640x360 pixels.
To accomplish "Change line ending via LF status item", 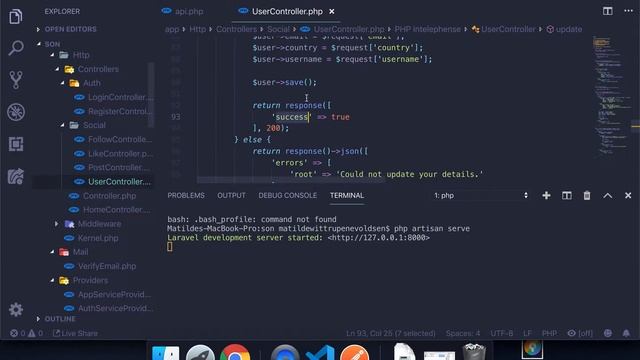I will point(527,333).
